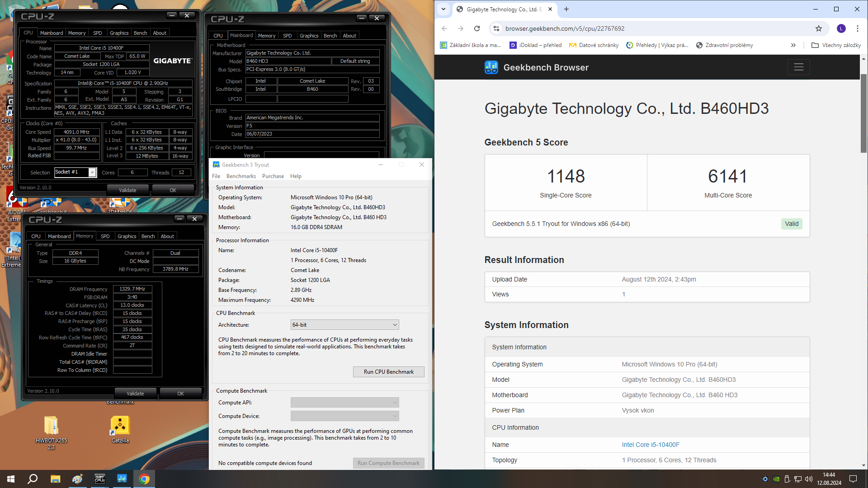Open the Compute API dropdown
The width and height of the screenshot is (868, 488).
(345, 402)
